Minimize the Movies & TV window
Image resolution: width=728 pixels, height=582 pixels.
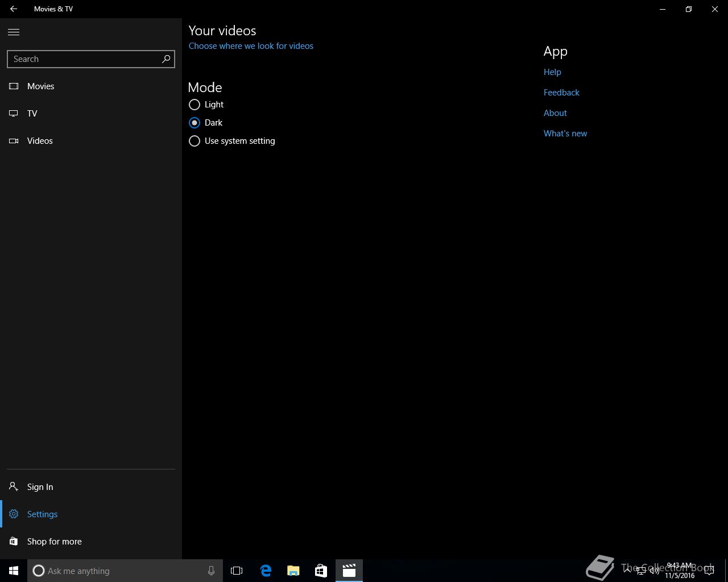[663, 9]
